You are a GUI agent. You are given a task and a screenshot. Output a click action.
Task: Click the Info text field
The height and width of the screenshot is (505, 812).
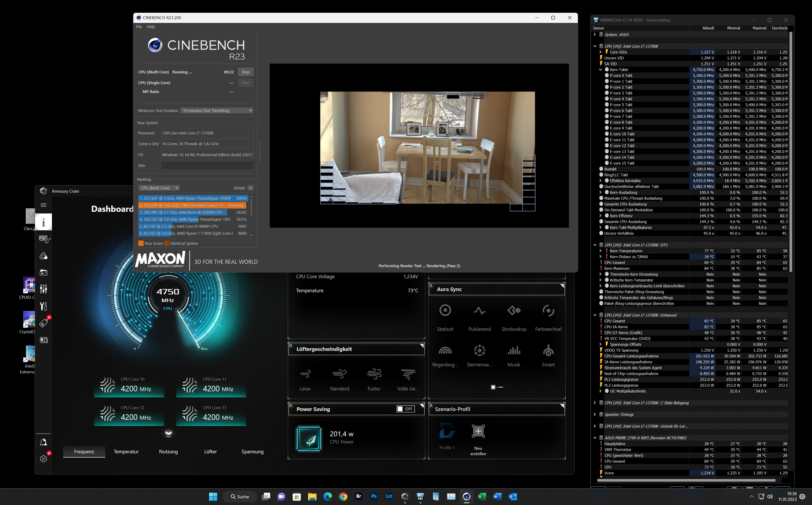pos(207,166)
